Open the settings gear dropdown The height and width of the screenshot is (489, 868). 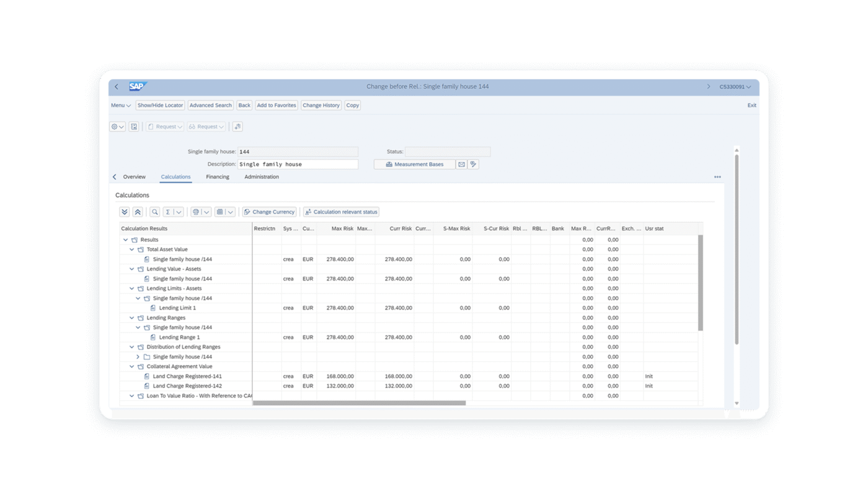click(117, 127)
